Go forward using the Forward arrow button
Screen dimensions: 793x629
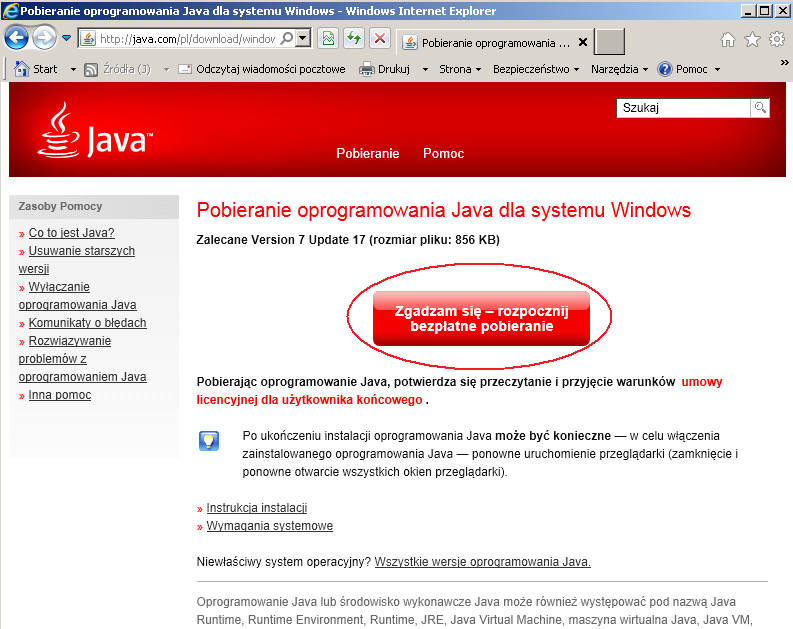point(45,38)
